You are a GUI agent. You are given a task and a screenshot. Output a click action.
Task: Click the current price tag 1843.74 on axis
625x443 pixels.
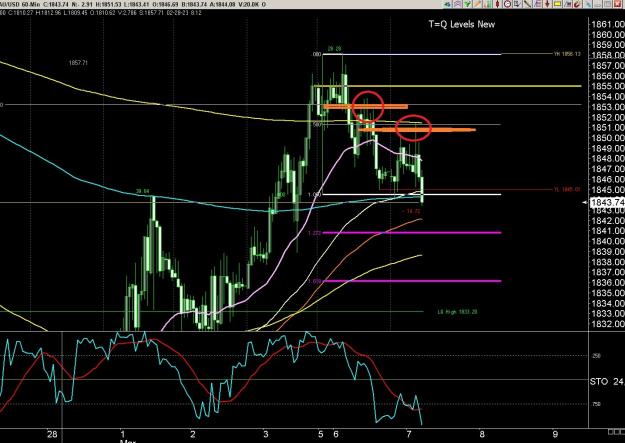[x=607, y=203]
